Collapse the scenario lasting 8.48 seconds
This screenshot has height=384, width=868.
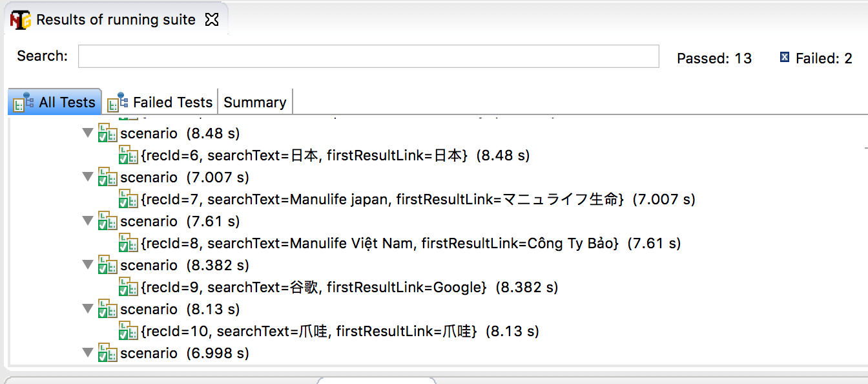tap(88, 133)
